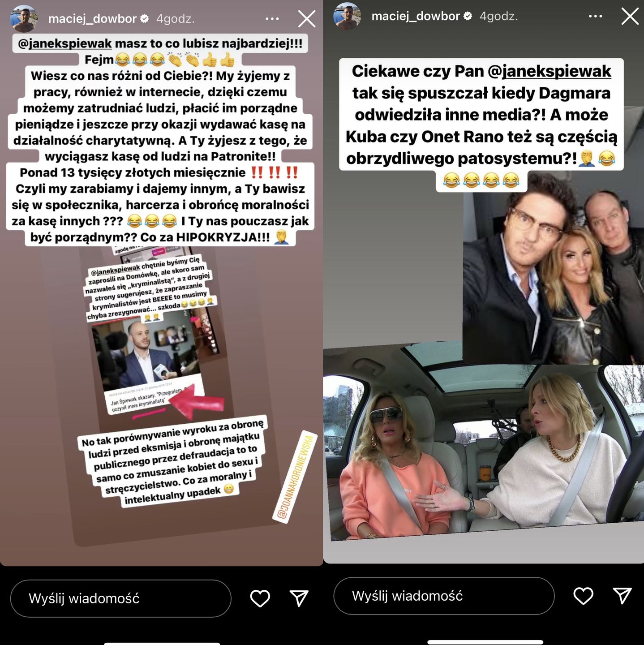Image resolution: width=644 pixels, height=645 pixels.
Task: Open more options on the left story
Action: [272, 19]
